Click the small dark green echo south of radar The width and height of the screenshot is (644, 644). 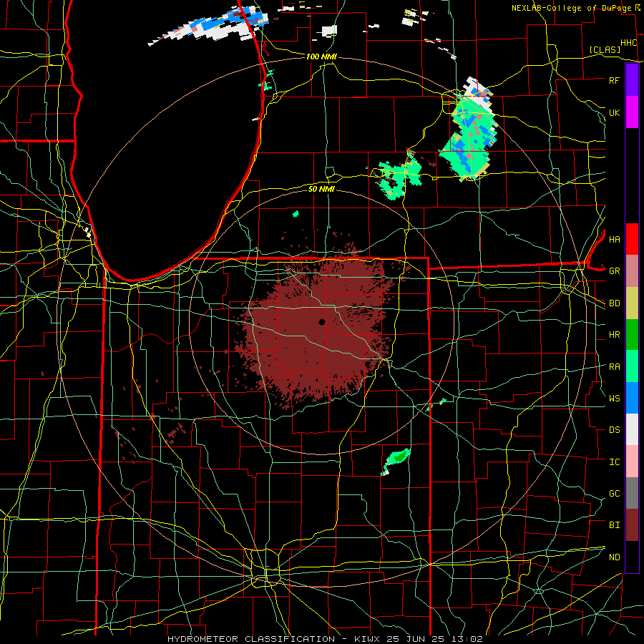tap(398, 457)
